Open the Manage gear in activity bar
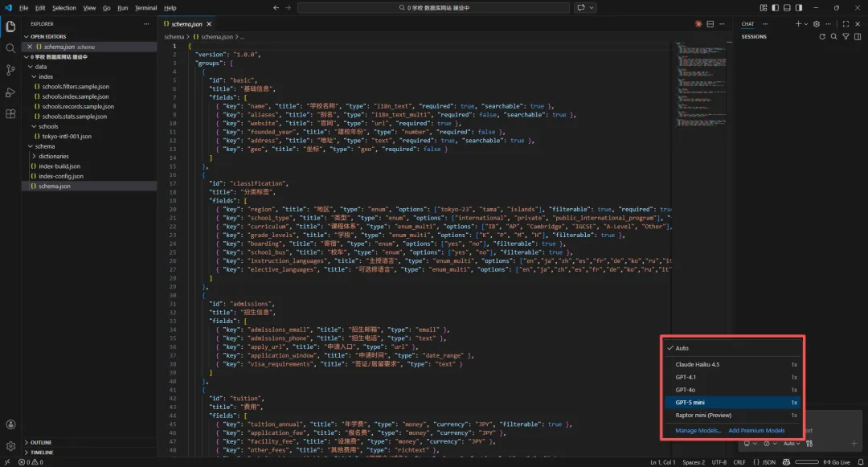 coord(10,445)
